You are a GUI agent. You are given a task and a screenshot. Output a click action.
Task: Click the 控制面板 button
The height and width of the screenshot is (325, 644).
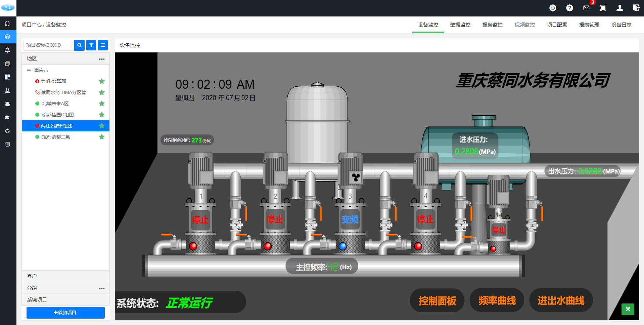click(x=437, y=300)
